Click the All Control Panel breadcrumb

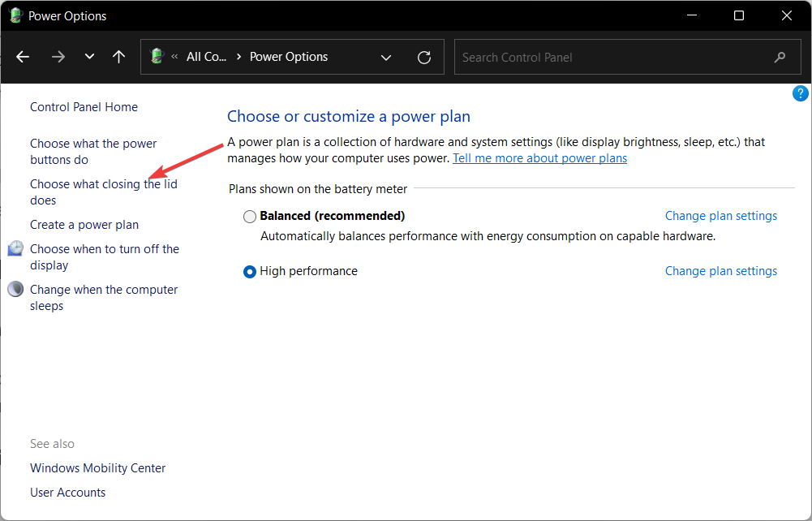tap(206, 57)
